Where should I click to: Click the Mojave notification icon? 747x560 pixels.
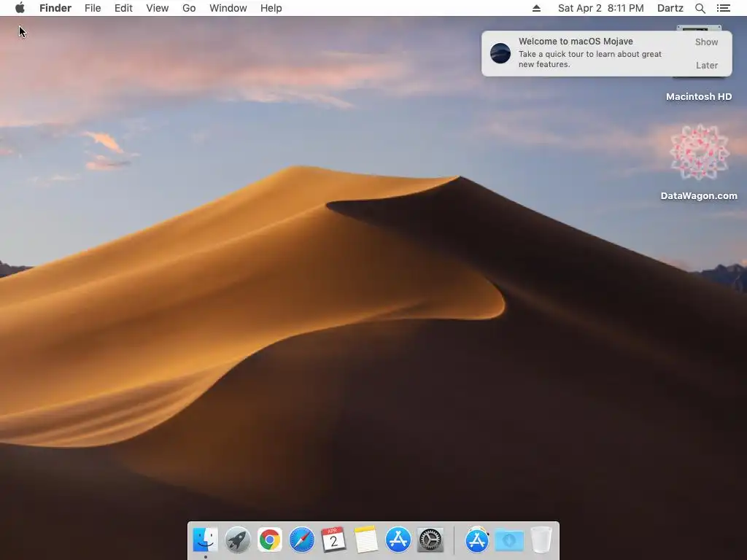(500, 52)
